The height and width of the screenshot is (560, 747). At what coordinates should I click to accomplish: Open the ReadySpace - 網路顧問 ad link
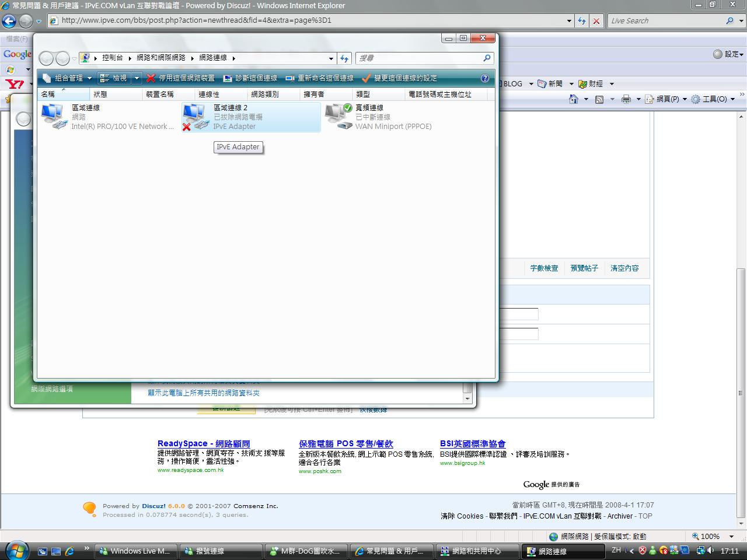tap(204, 444)
